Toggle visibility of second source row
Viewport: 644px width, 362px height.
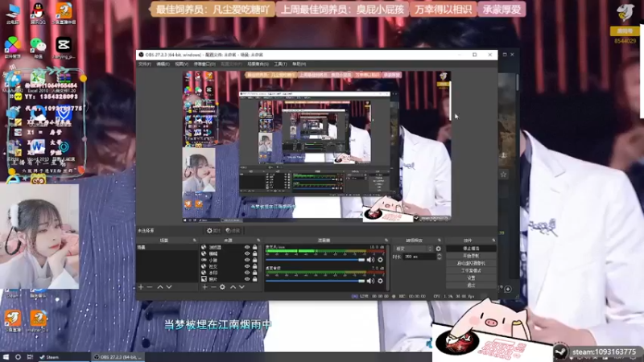(x=247, y=253)
